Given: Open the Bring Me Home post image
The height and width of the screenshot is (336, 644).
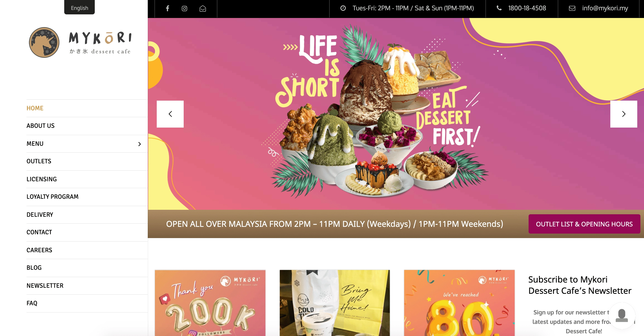Looking at the screenshot, I should click(x=335, y=303).
